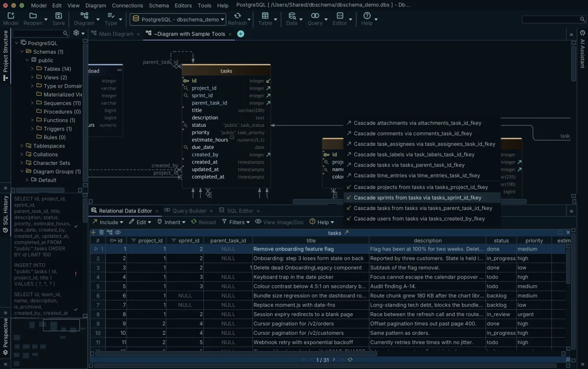This screenshot has height=369, width=588.
Task: Switch to the Main Diagram tab
Action: (x=116, y=34)
